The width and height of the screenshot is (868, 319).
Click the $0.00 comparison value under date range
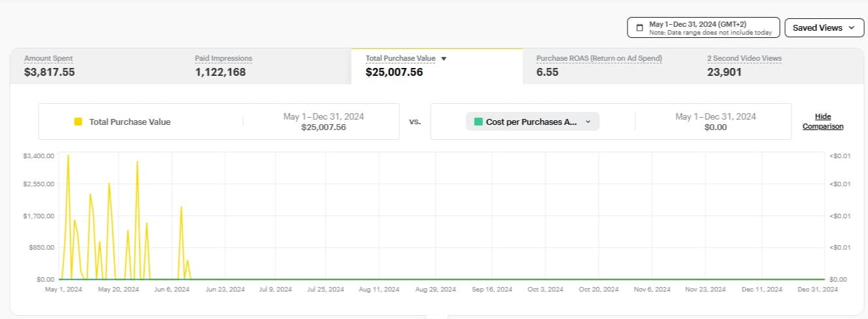715,127
